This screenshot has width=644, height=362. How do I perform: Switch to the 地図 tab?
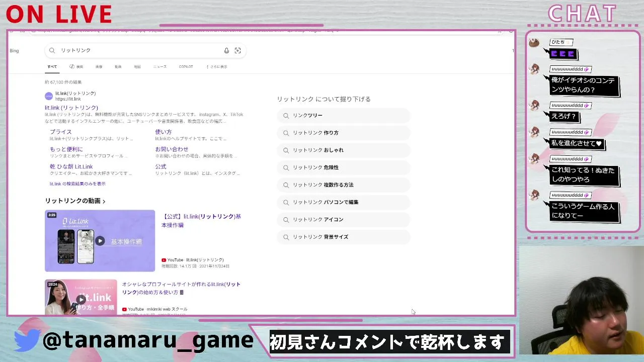pyautogui.click(x=137, y=66)
